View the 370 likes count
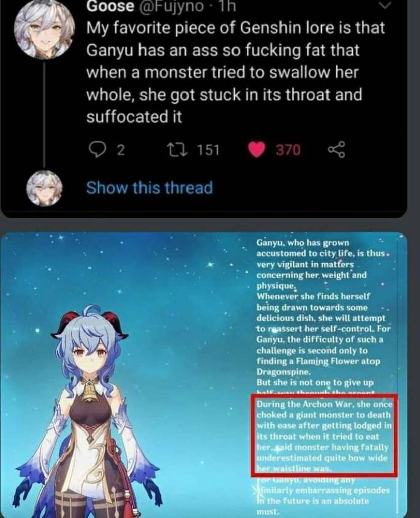The height and width of the screenshot is (518, 420). tap(288, 150)
